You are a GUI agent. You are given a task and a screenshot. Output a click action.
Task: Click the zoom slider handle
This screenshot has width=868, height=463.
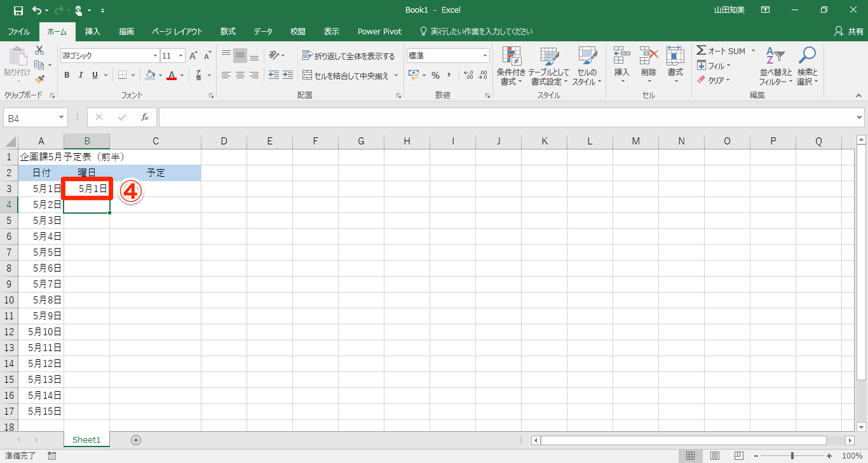[x=792, y=456]
